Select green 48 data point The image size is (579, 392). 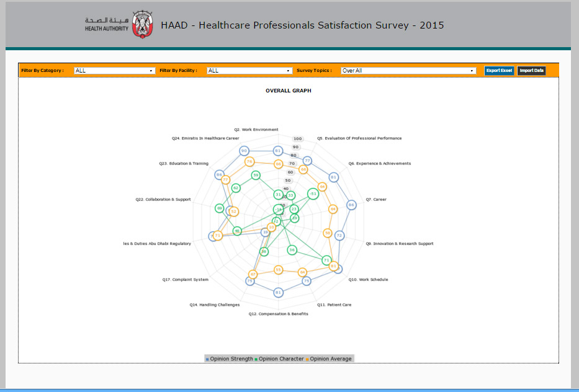[237, 231]
